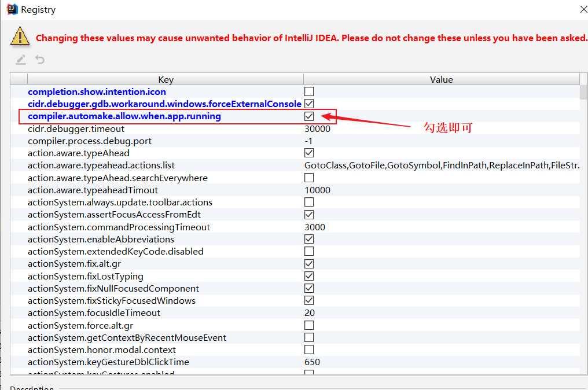Click the Revert undo arrow icon
This screenshot has height=390, width=588.
40,60
